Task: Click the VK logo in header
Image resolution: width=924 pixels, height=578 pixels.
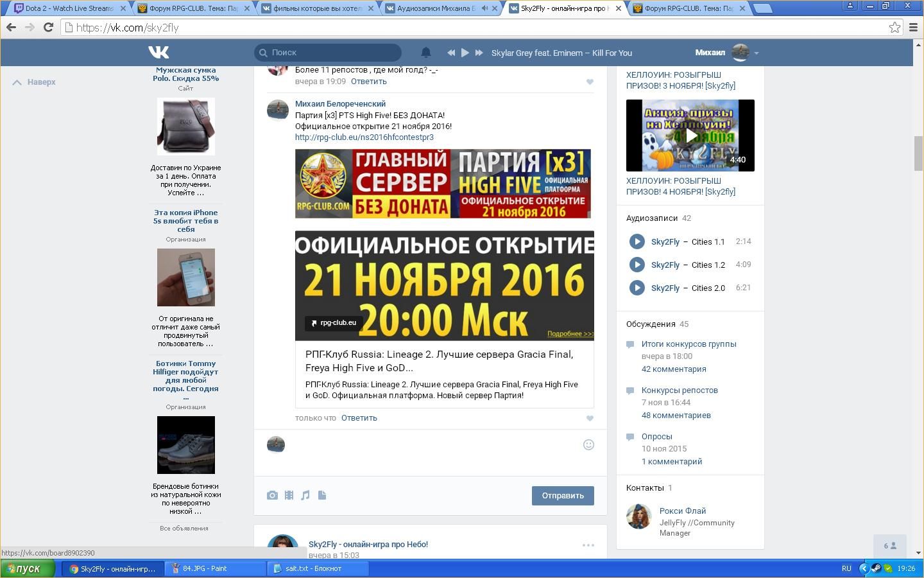Action: point(158,53)
